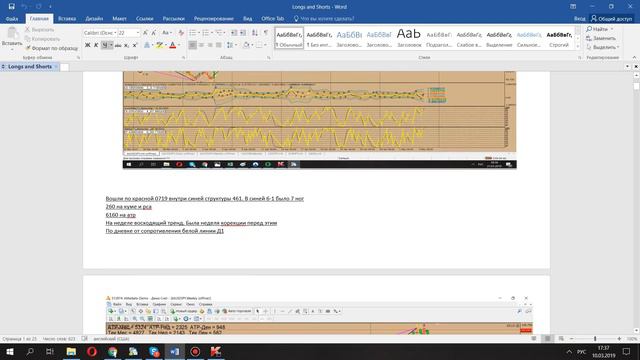Click Формат по образцу (Format Painter)

pos(51,48)
